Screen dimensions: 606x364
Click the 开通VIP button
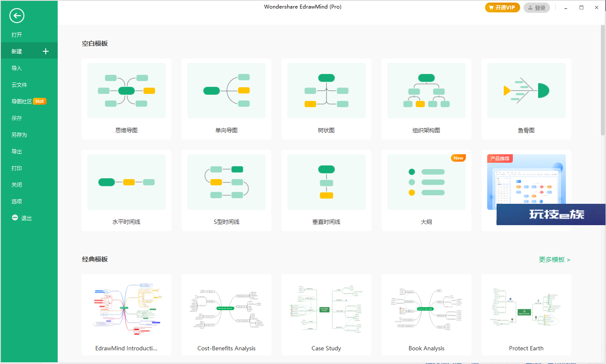[503, 8]
